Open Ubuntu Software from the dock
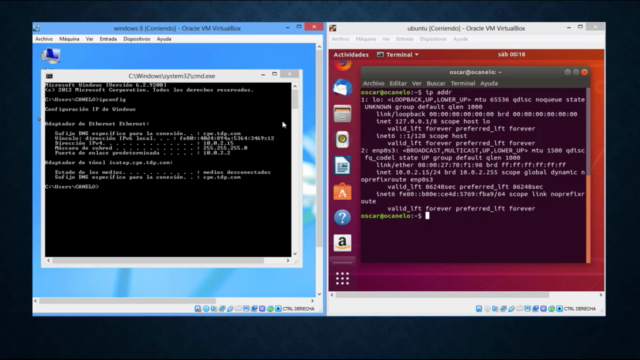640x360 pixels. click(342, 191)
